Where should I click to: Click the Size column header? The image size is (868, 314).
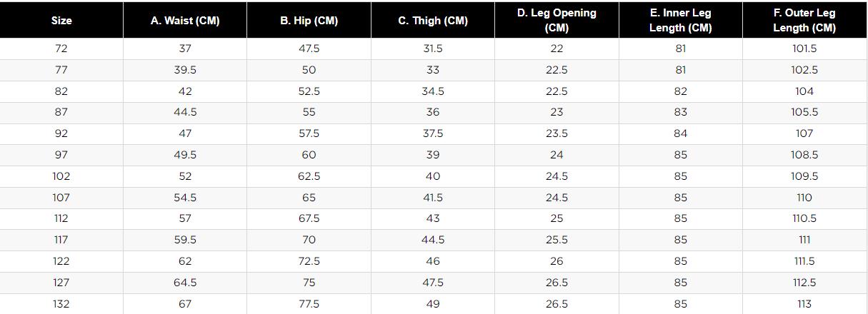[61, 21]
